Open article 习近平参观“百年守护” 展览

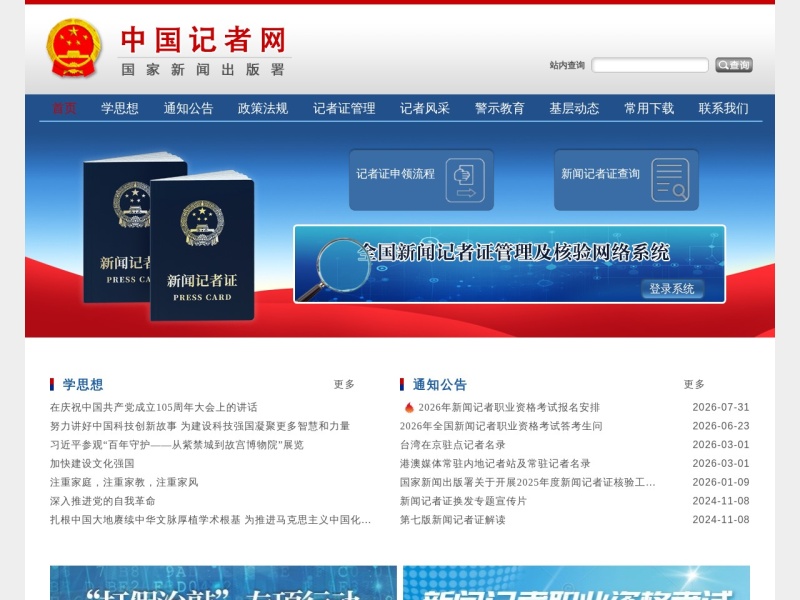(x=177, y=445)
